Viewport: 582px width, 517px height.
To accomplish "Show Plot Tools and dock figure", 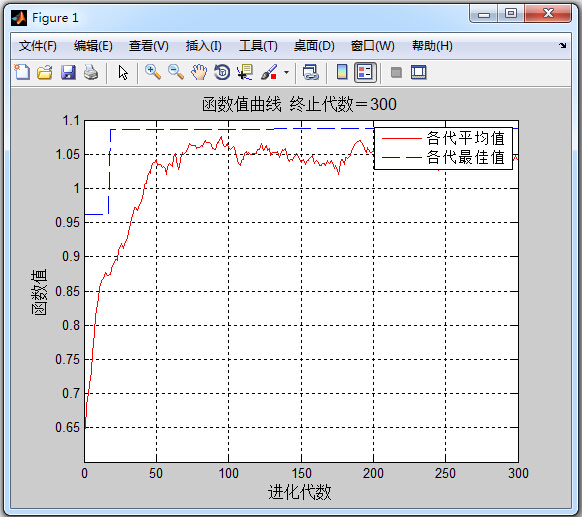I will [x=419, y=72].
